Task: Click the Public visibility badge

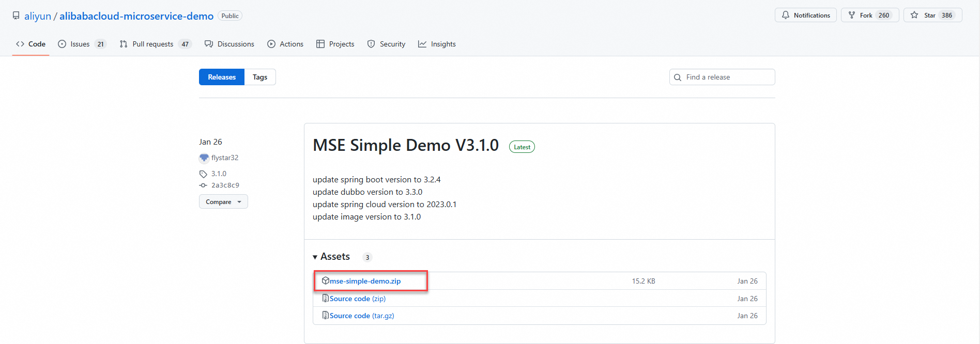Action: click(230, 15)
